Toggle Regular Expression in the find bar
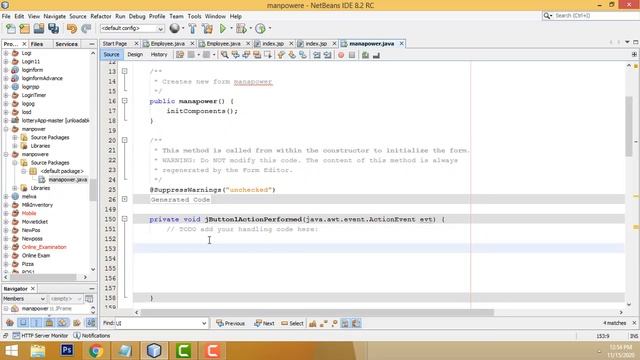Image resolution: width=640 pixels, height=360 pixels. 334,323
